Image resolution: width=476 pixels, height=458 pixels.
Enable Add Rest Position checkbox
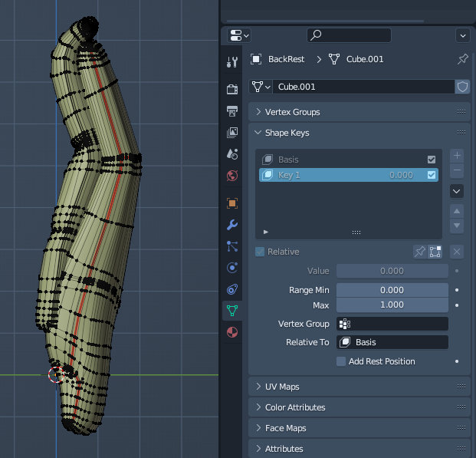pyautogui.click(x=341, y=361)
